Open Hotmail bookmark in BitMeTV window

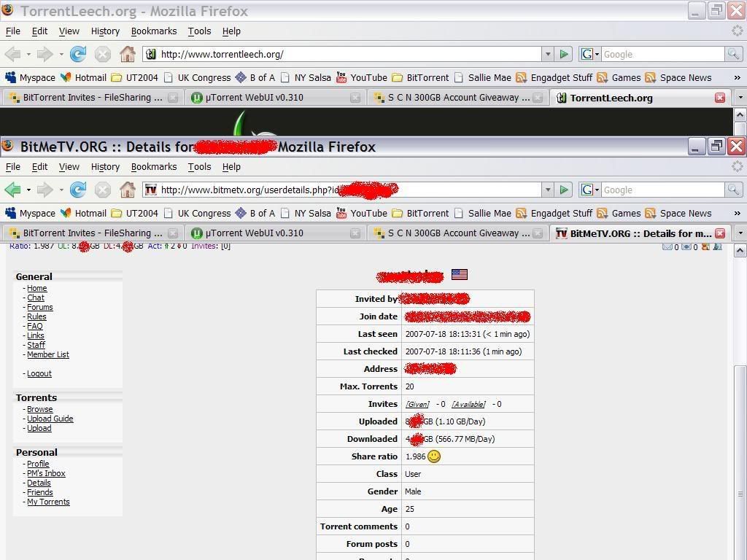(83, 214)
